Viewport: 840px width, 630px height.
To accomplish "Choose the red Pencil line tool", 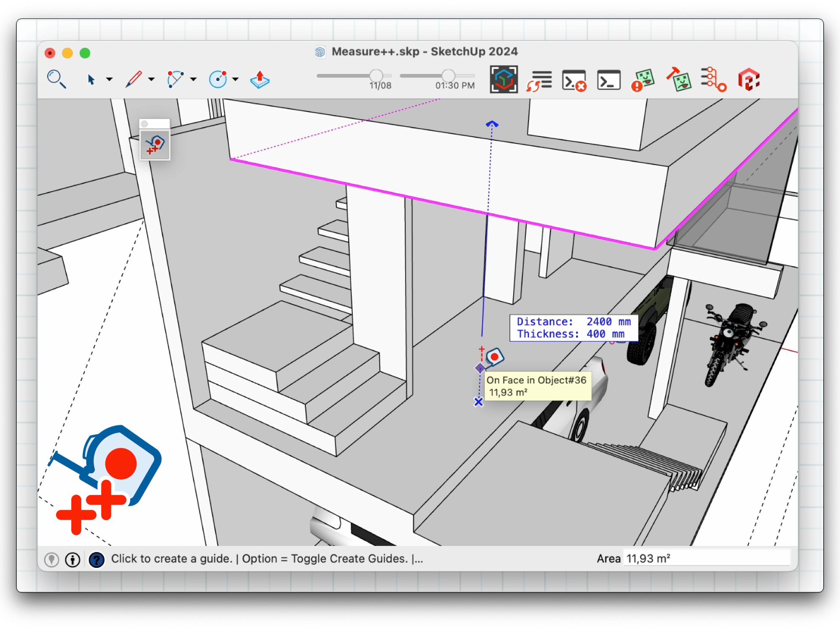I will pos(134,79).
